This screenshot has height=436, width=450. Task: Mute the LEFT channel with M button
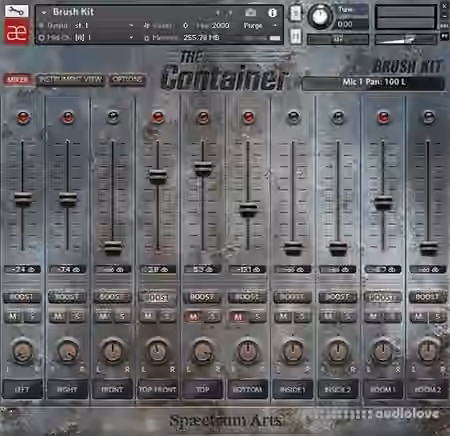pos(13,316)
